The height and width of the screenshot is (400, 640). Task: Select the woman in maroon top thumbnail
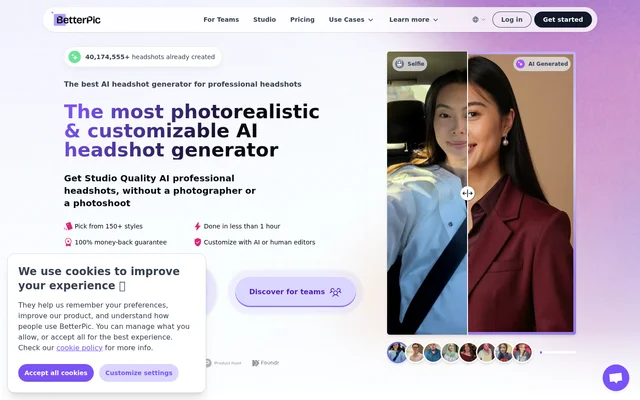pos(468,353)
